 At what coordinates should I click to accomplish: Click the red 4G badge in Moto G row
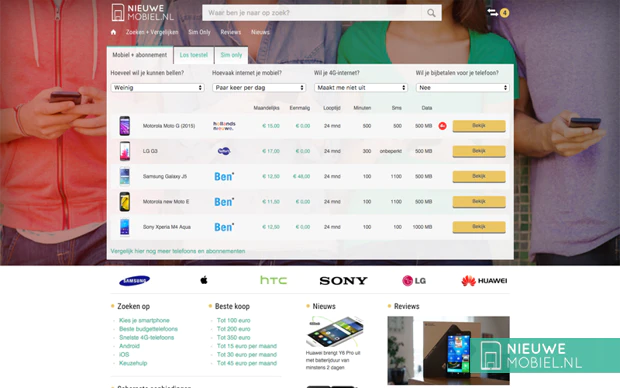(442, 126)
